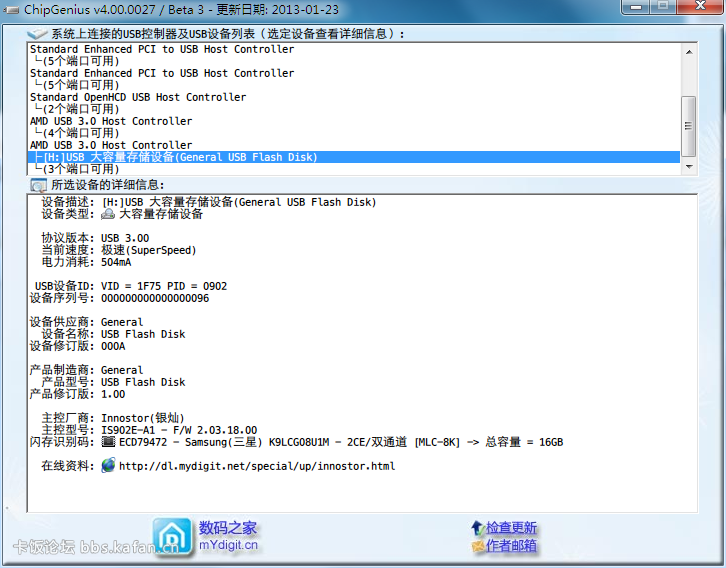Click the power consumption 504mA value
Screen dimensions: 726x568
click(116, 262)
